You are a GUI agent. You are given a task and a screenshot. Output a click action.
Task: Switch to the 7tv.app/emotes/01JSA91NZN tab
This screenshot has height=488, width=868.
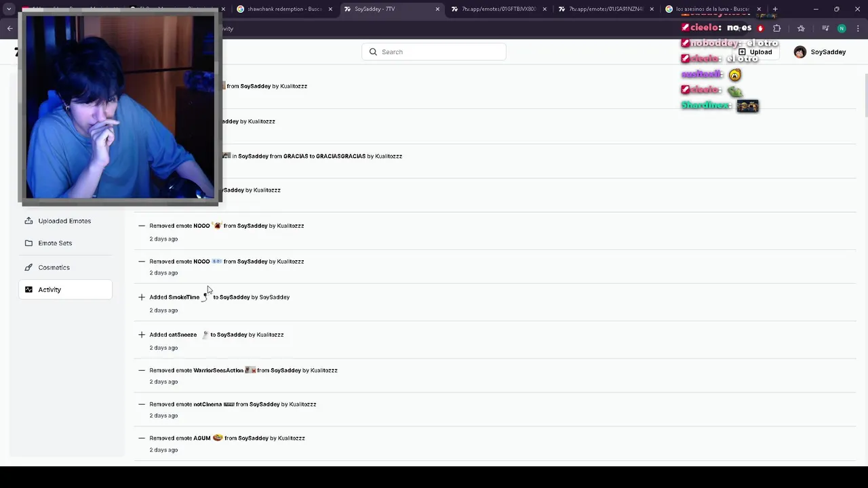click(x=606, y=9)
